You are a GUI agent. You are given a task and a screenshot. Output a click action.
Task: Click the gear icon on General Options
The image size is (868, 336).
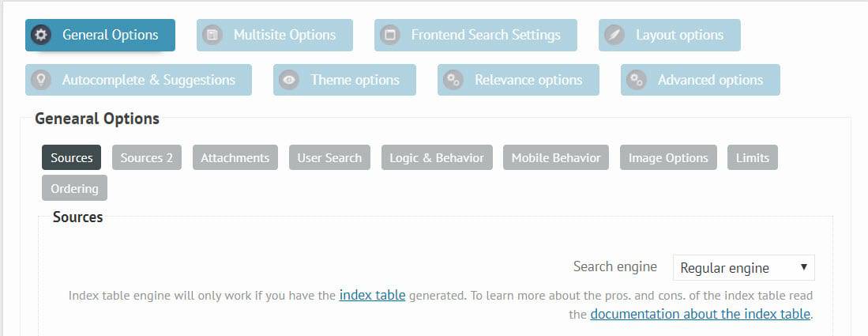coord(40,35)
